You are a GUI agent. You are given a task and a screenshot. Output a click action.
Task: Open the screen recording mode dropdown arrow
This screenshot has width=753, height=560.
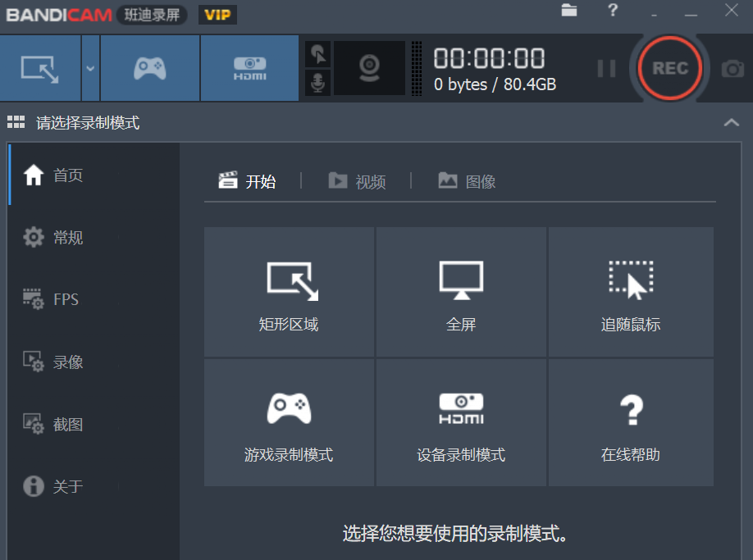tap(90, 68)
